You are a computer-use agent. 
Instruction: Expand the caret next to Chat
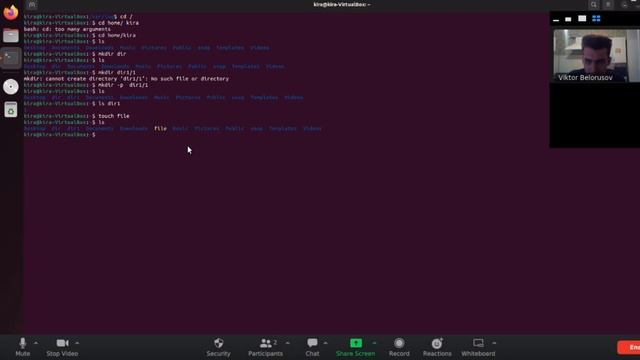[325, 343]
